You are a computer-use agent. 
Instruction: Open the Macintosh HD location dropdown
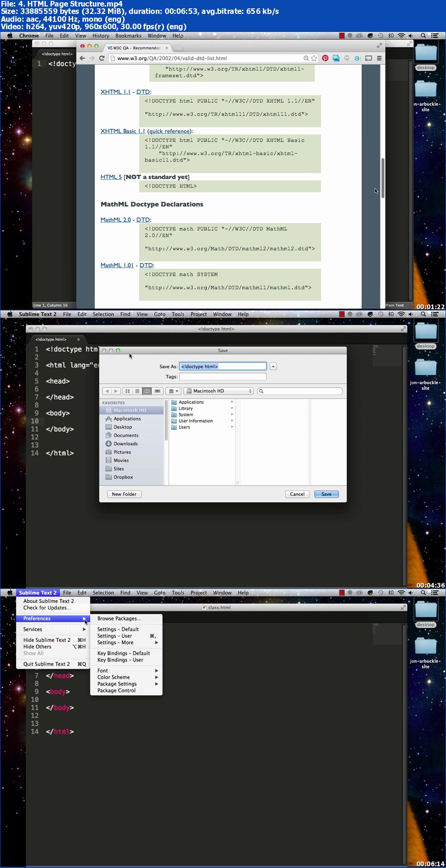pos(218,391)
